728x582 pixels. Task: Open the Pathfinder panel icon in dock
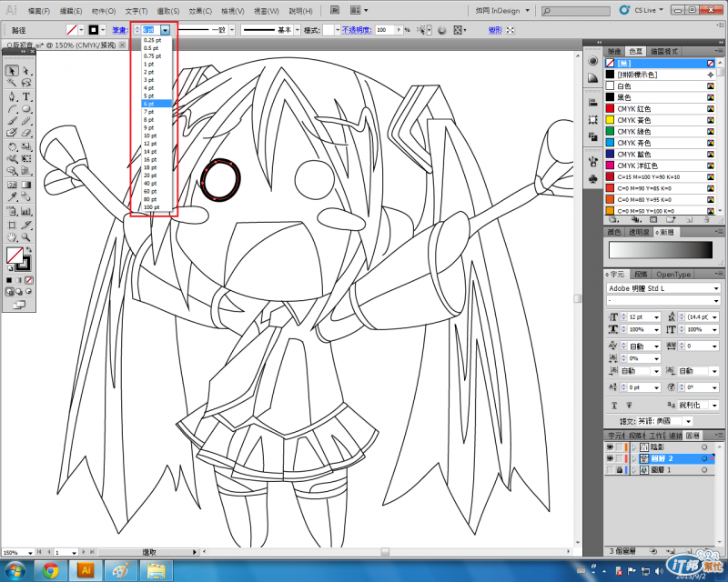(x=593, y=136)
